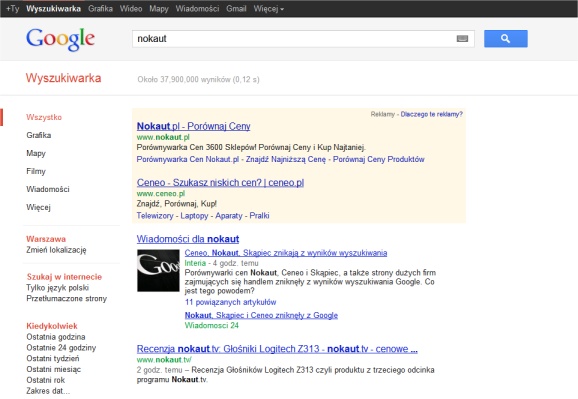Screen dimensions: 578x399
Task: Select Filmy in the left sidebar
Action: [x=36, y=171]
